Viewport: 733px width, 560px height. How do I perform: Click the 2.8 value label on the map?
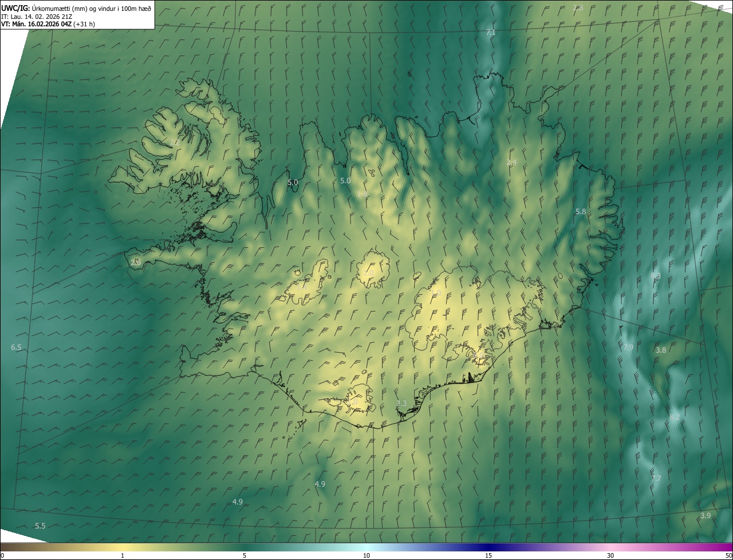point(578,8)
